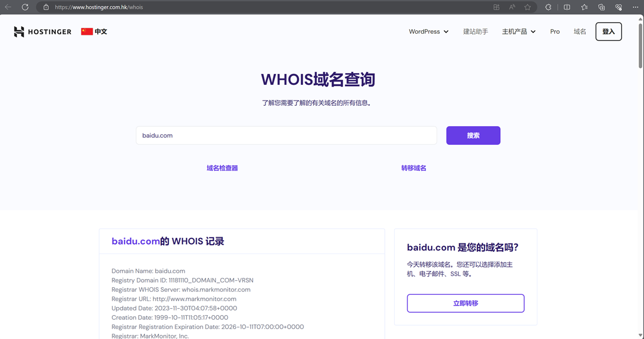View site info via padlock icon

point(46,7)
